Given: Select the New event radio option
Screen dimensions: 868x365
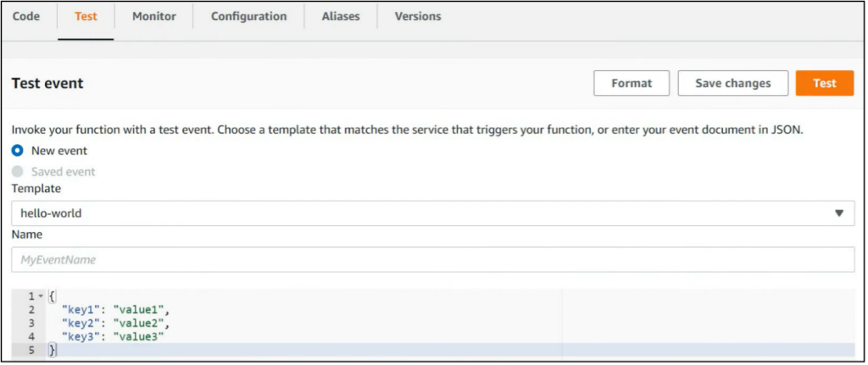Looking at the screenshot, I should pos(18,151).
